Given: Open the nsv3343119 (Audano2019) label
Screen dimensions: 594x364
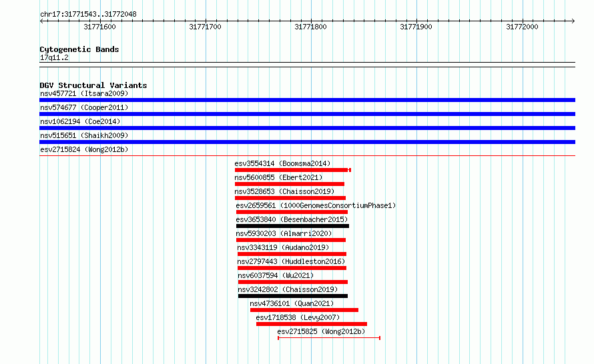Looking at the screenshot, I should click(x=283, y=247).
